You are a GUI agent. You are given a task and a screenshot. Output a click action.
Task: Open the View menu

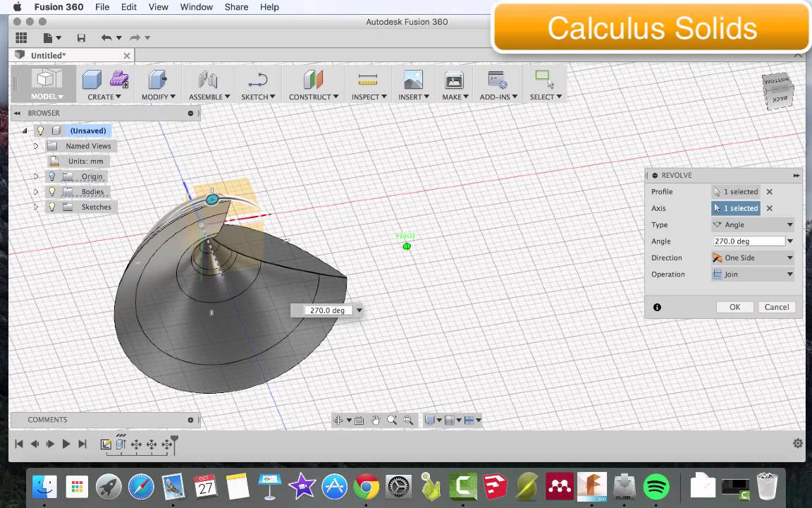(158, 7)
